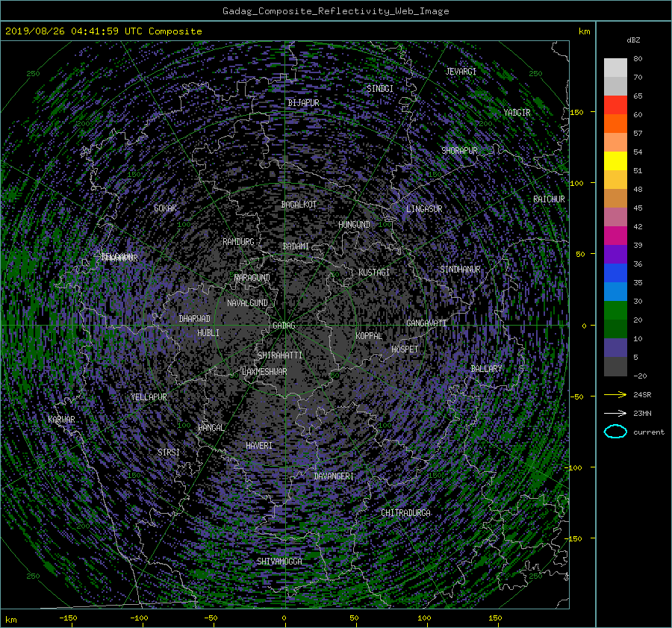Click the BALLARY city label

pyautogui.click(x=486, y=369)
